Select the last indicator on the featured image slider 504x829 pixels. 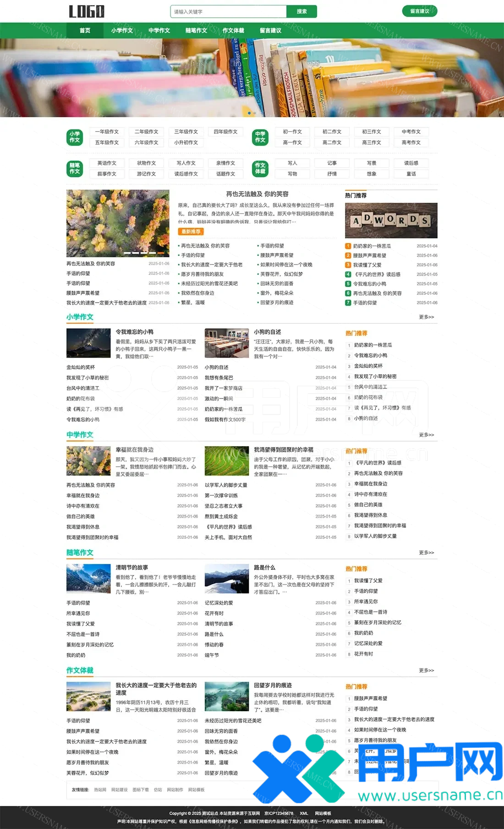[161, 253]
